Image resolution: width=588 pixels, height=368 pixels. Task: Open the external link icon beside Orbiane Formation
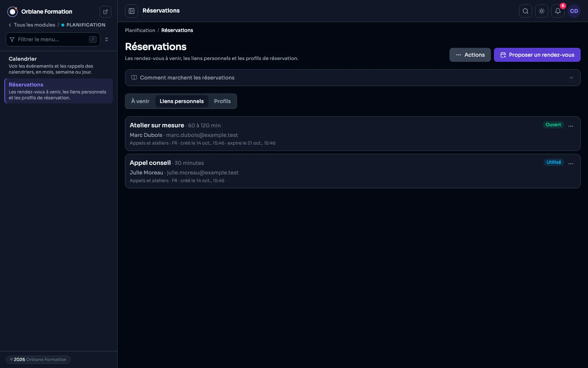click(105, 12)
